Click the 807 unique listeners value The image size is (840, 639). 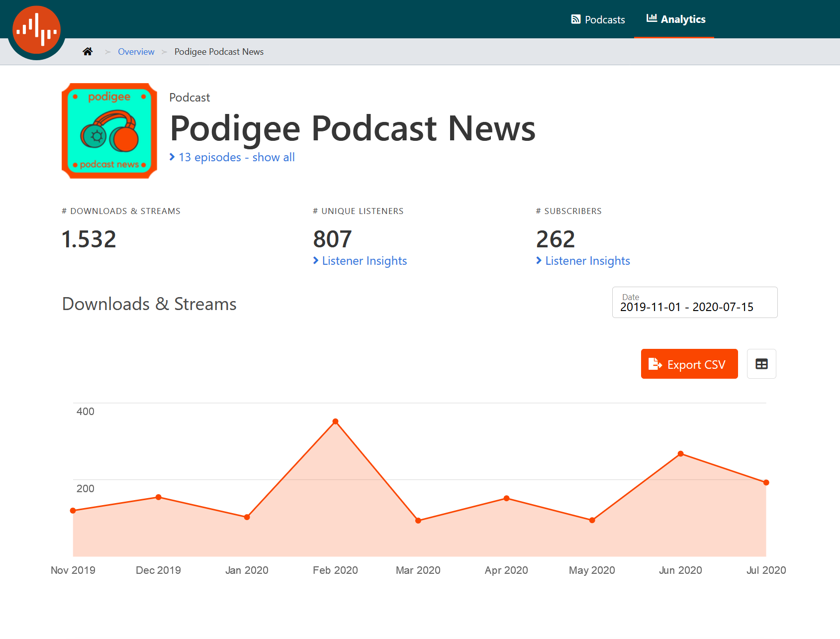[333, 239]
